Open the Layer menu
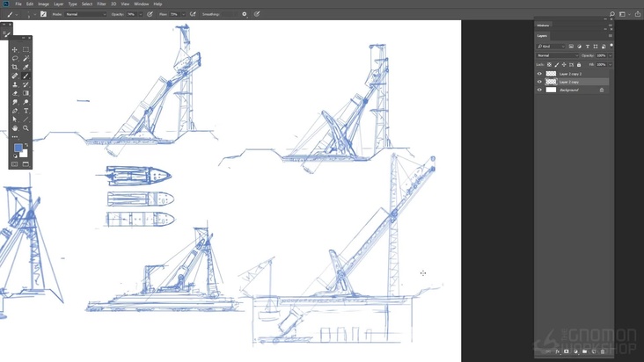This screenshot has width=644, height=362. coord(59,4)
